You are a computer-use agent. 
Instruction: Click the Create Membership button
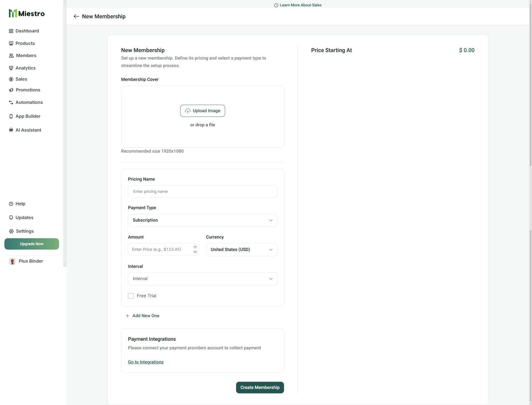pyautogui.click(x=260, y=387)
